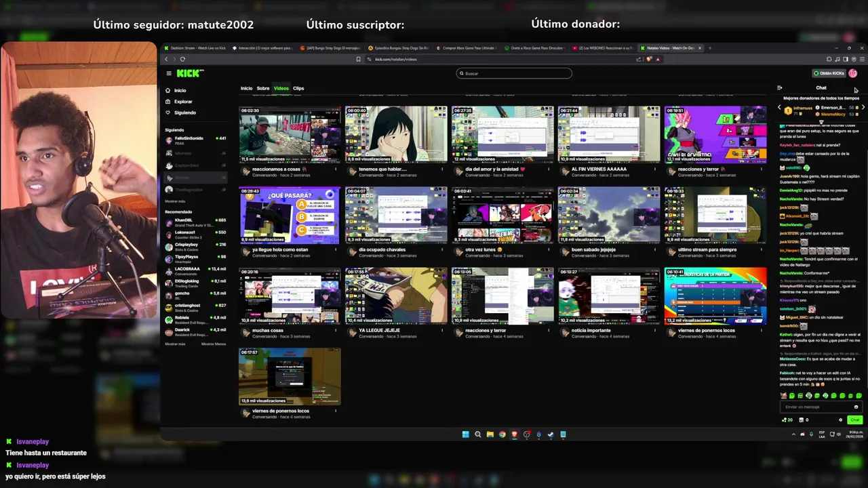Open the Kick hamburger sidebar menu
This screenshot has width=868, height=488.
point(169,73)
